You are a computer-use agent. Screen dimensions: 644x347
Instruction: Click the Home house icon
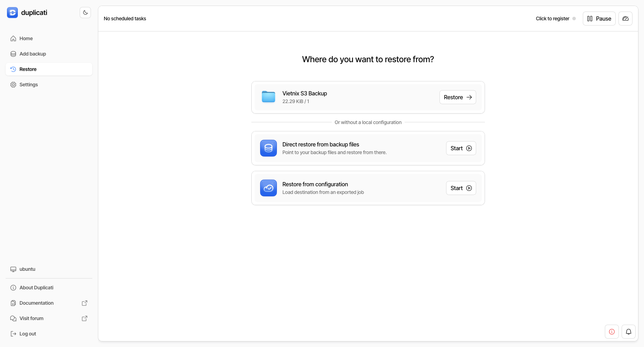point(13,38)
